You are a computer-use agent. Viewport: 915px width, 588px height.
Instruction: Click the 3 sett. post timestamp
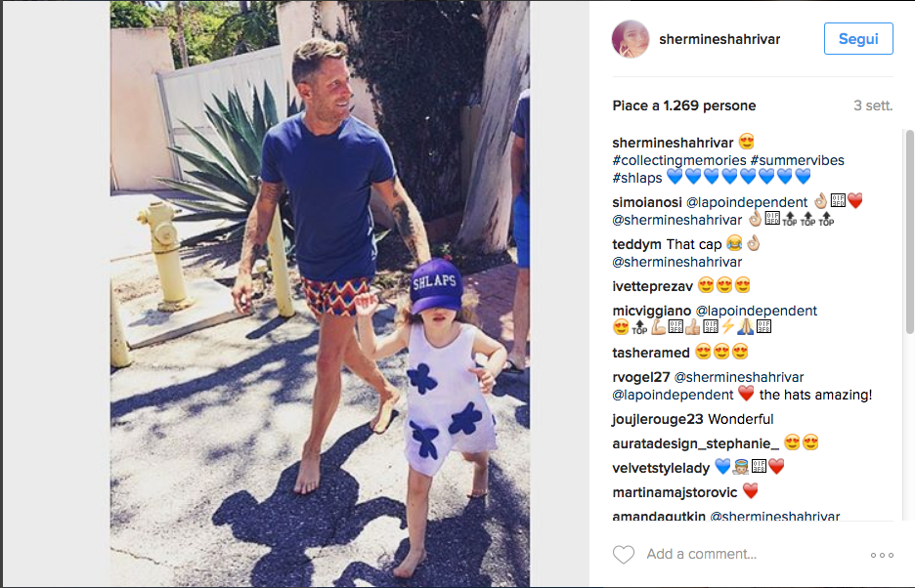click(873, 105)
